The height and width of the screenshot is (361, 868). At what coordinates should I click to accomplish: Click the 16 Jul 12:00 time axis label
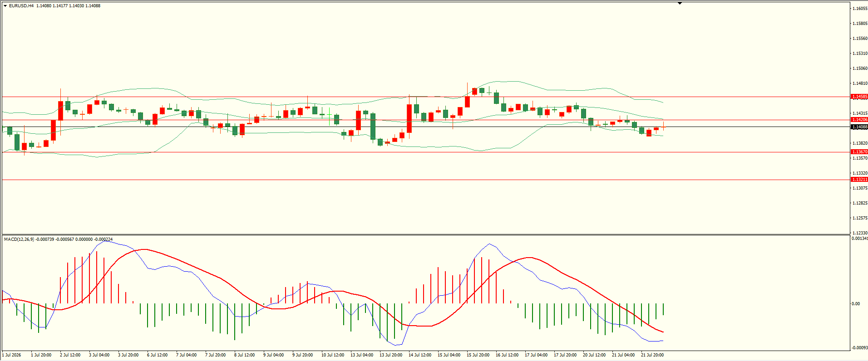click(507, 355)
